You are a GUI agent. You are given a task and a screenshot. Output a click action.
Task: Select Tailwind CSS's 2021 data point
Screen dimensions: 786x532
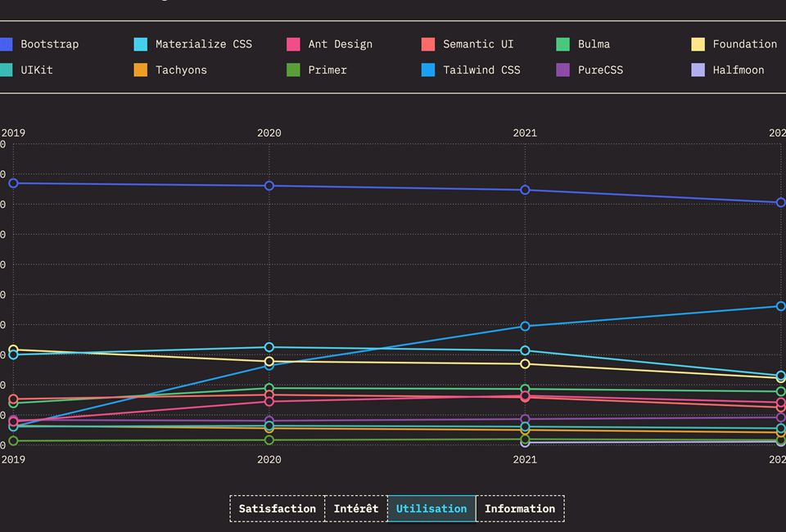click(525, 326)
